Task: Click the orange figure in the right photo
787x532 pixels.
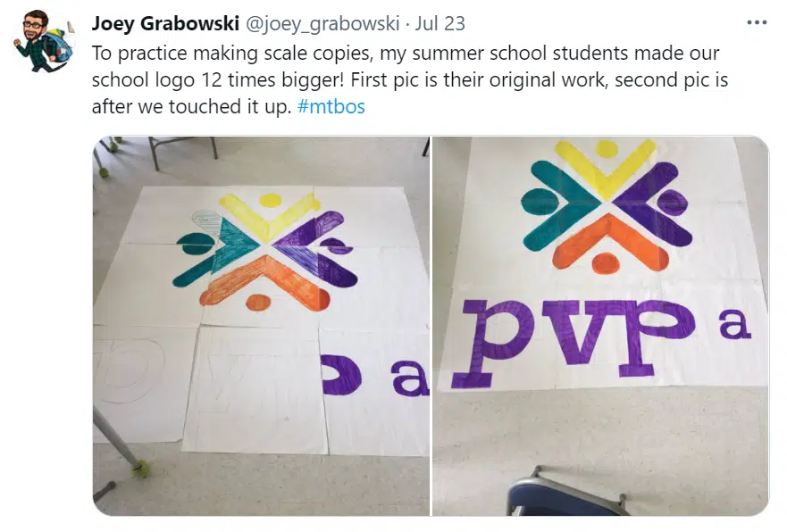Action: point(610,244)
